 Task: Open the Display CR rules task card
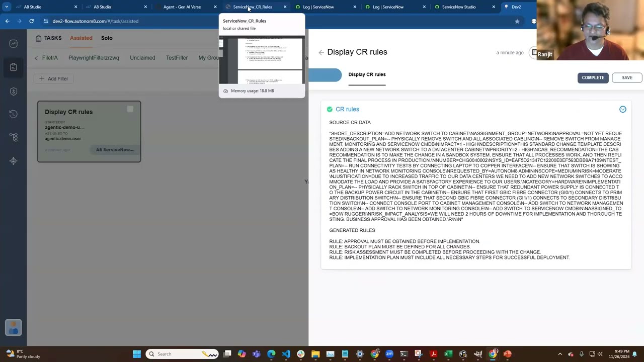(x=89, y=132)
